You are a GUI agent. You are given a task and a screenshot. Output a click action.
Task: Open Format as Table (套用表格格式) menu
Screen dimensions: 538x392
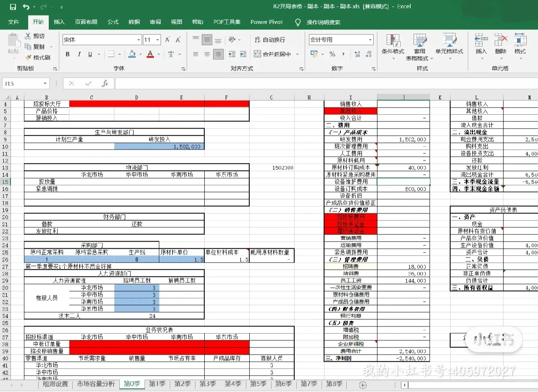point(419,46)
